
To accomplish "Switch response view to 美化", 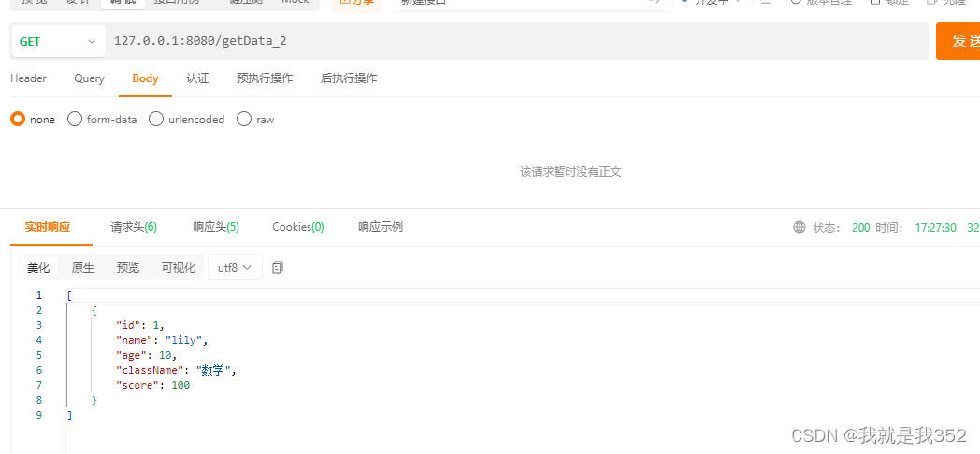I will (x=38, y=268).
